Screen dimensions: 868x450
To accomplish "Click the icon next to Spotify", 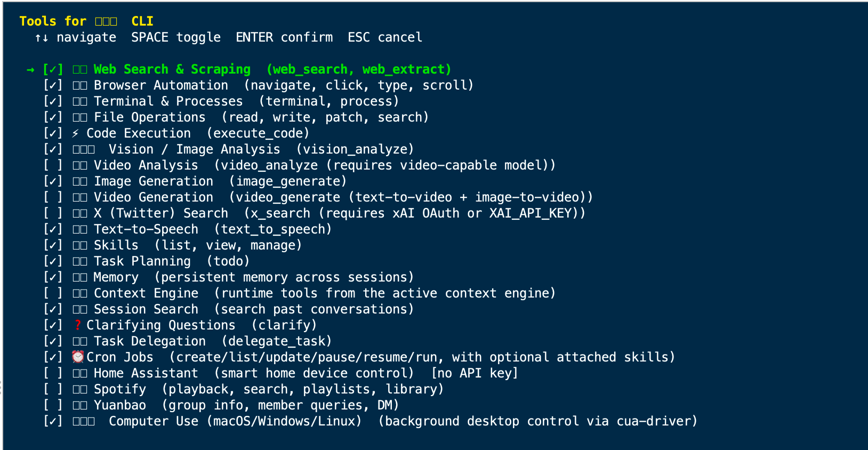I will pos(80,389).
